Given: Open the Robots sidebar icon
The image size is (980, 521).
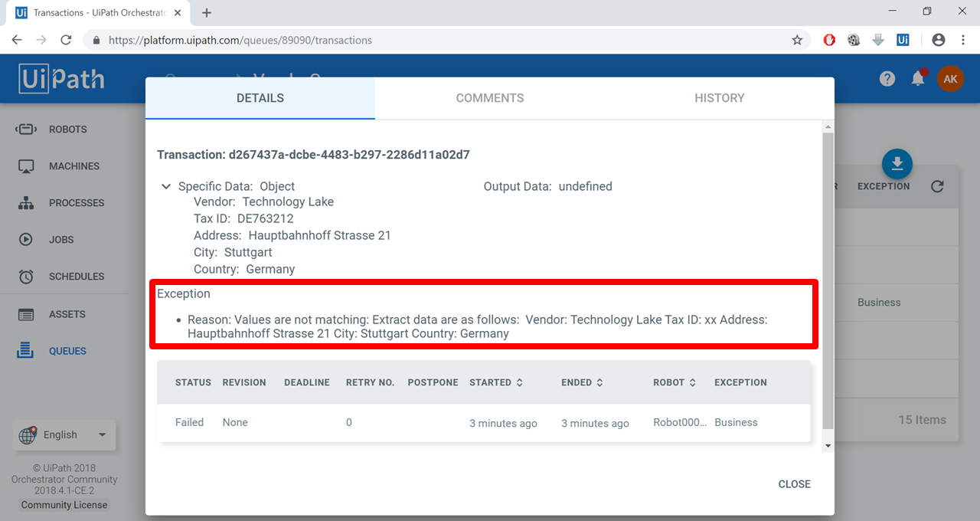Looking at the screenshot, I should click(26, 129).
